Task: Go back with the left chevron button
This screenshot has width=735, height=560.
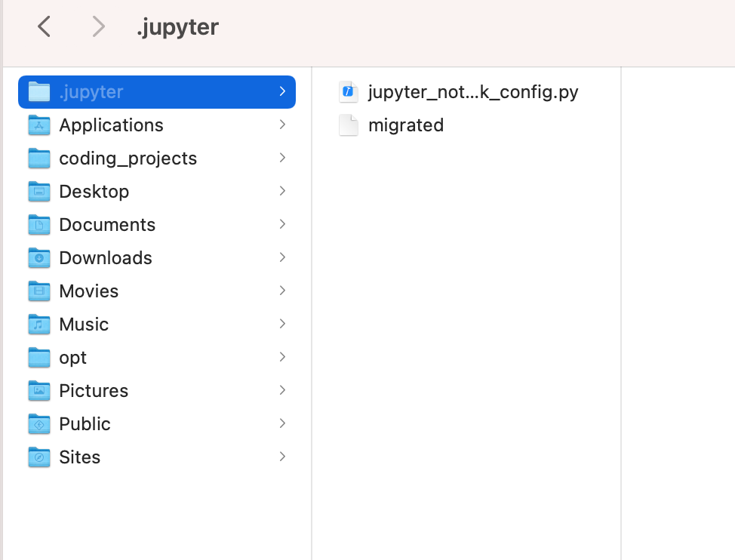Action: [44, 26]
